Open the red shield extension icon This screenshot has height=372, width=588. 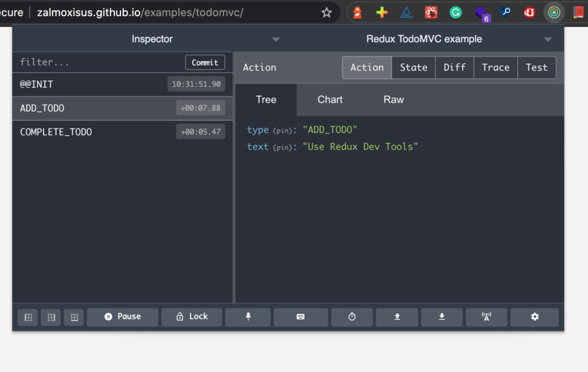(x=529, y=13)
